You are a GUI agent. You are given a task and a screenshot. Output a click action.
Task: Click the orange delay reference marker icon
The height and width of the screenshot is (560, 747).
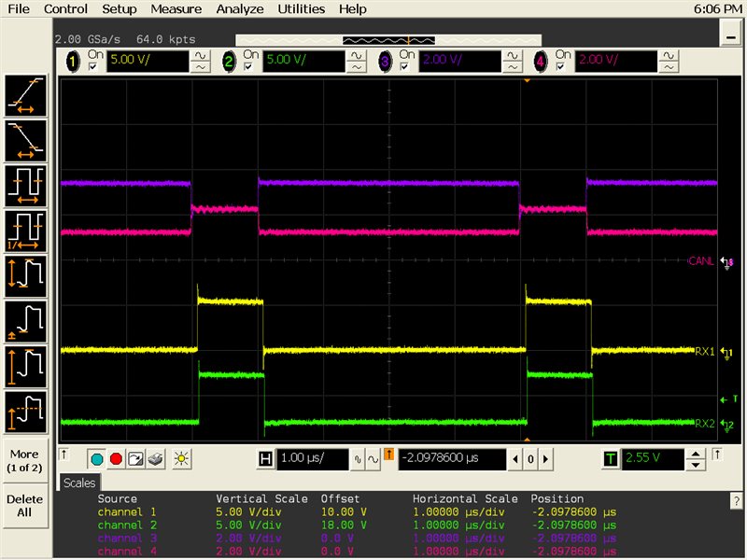pyautogui.click(x=388, y=455)
